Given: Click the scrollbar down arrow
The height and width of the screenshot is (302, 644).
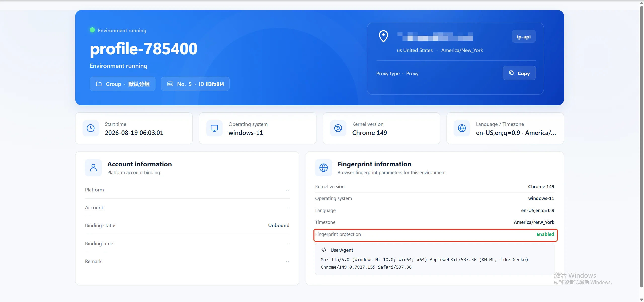Looking at the screenshot, I should point(641,299).
